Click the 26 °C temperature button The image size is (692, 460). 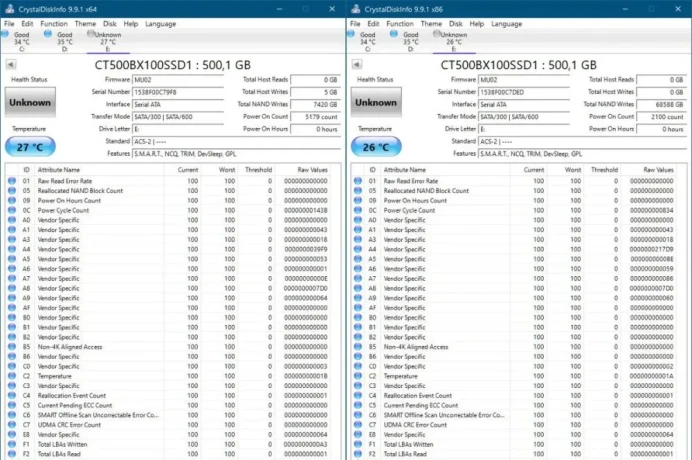point(376,147)
